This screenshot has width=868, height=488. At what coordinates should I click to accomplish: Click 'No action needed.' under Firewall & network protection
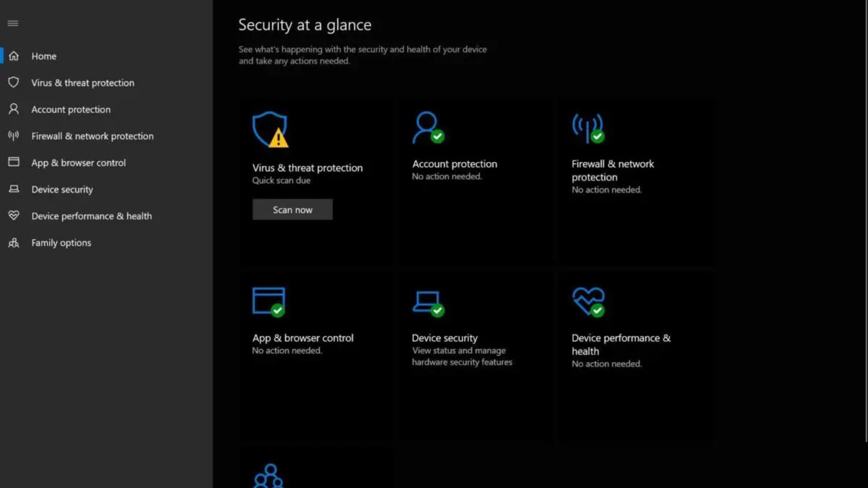coord(607,190)
